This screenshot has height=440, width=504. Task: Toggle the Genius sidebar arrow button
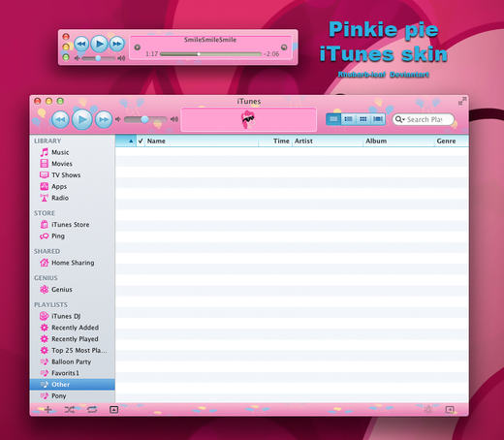pyautogui.click(x=450, y=410)
